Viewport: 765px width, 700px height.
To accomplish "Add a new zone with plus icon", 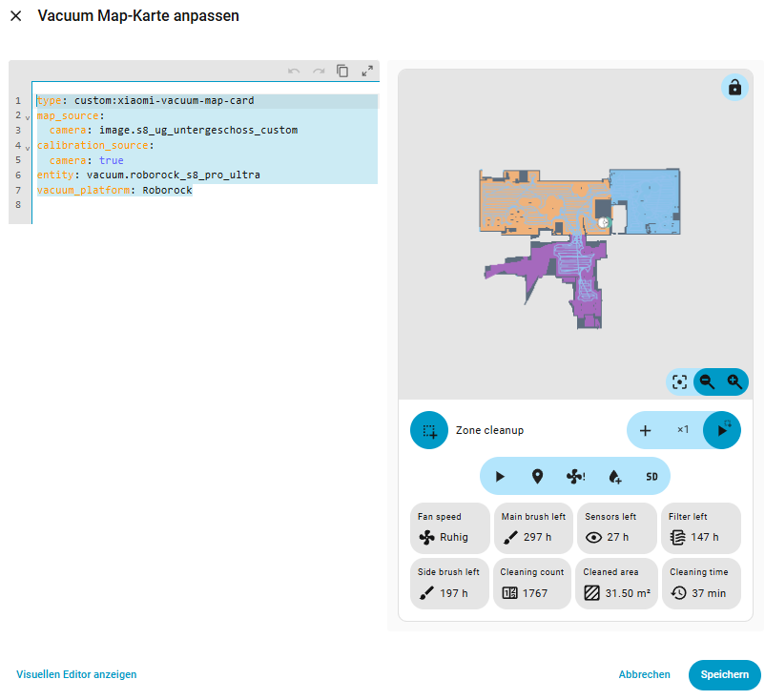I will (x=645, y=430).
